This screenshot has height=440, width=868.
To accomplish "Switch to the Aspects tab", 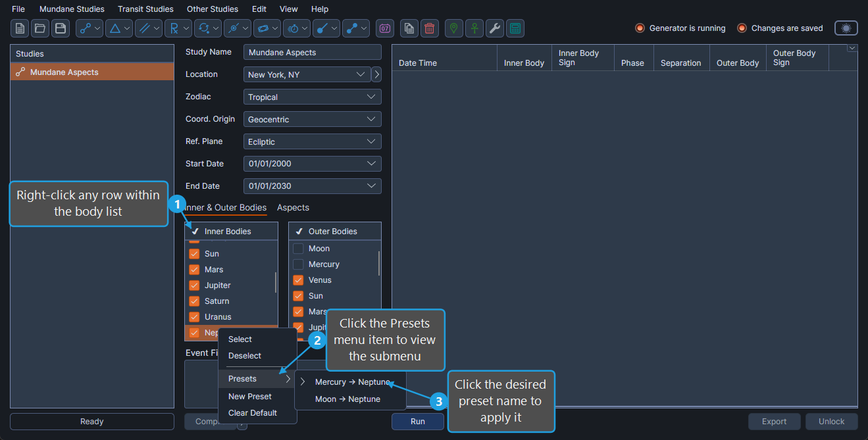I will point(293,207).
